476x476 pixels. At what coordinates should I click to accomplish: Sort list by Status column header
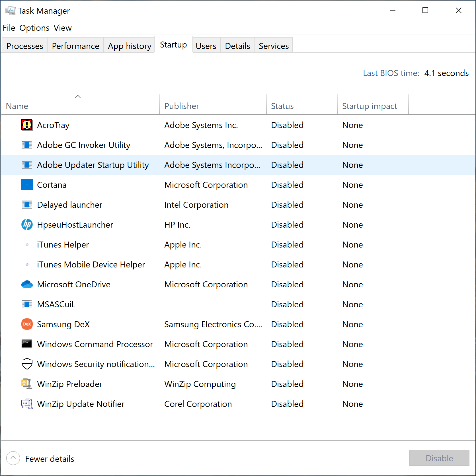pos(282,106)
